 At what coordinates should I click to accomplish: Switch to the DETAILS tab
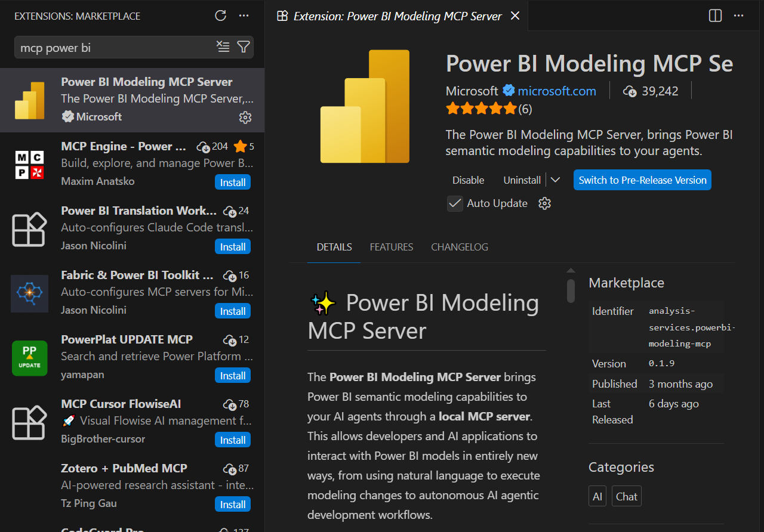(x=334, y=247)
